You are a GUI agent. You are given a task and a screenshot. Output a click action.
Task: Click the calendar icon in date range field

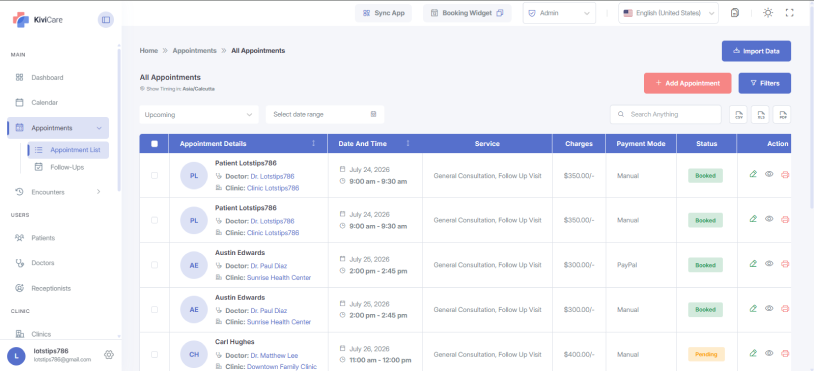(373, 114)
